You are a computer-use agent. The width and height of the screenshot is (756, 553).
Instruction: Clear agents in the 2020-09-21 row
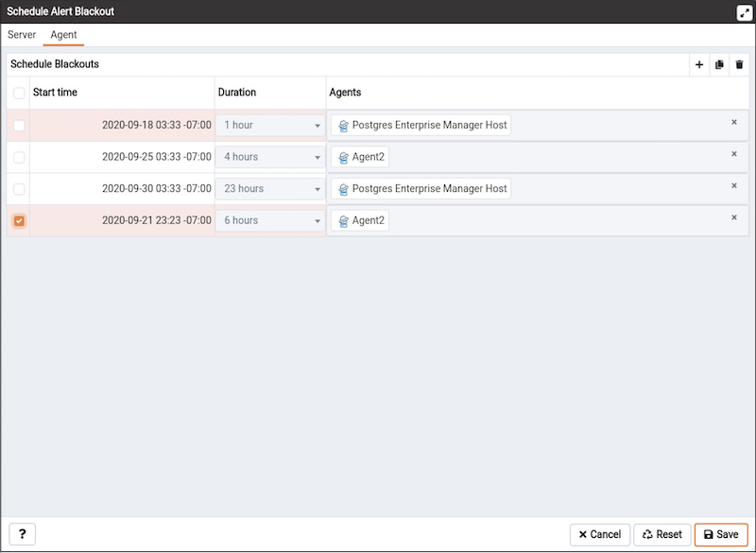pos(734,218)
